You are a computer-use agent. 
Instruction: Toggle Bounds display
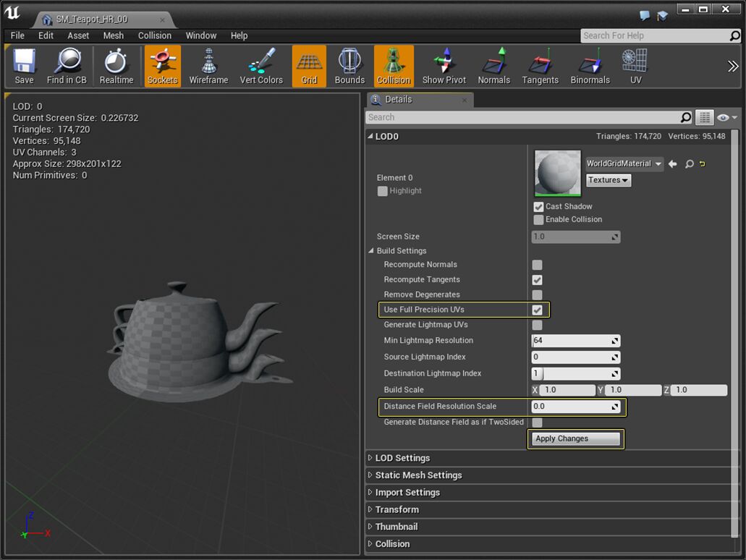click(x=349, y=66)
